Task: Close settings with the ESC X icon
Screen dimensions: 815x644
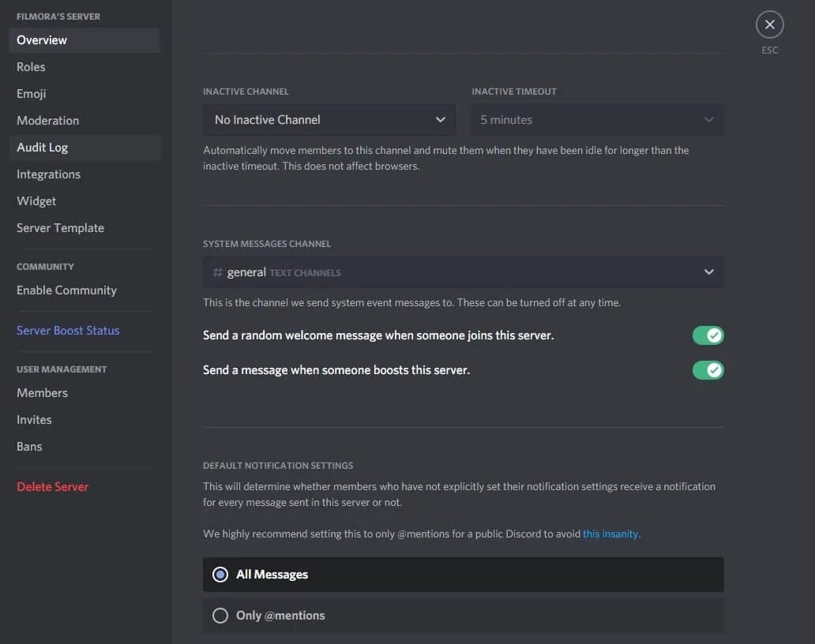Action: pos(769,25)
